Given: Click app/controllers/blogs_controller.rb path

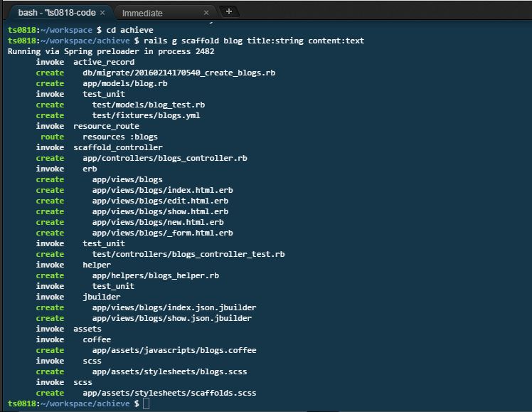Looking at the screenshot, I should tap(165, 158).
